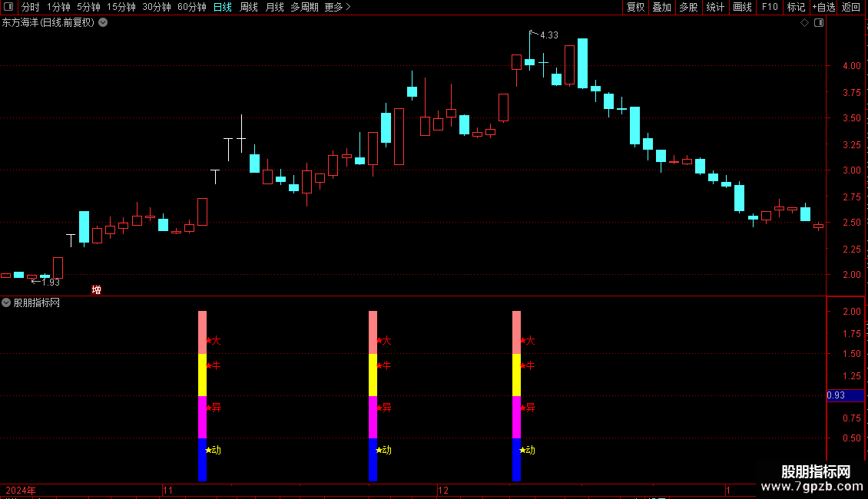Click the 0.93 indicator value box

coord(845,395)
